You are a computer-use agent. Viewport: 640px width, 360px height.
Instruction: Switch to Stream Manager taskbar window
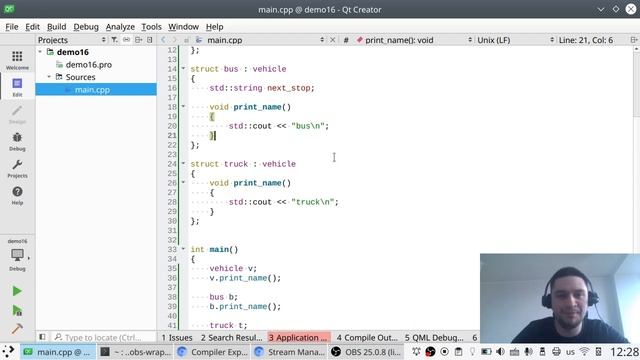[289, 352]
